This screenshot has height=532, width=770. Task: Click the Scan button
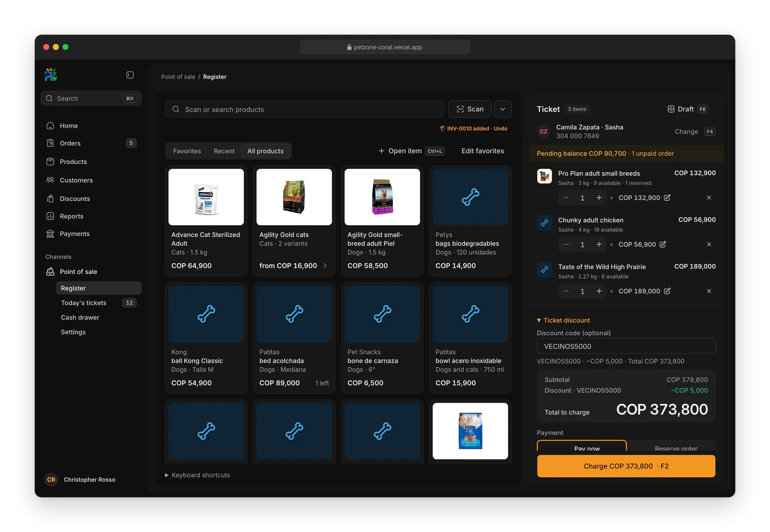(470, 109)
